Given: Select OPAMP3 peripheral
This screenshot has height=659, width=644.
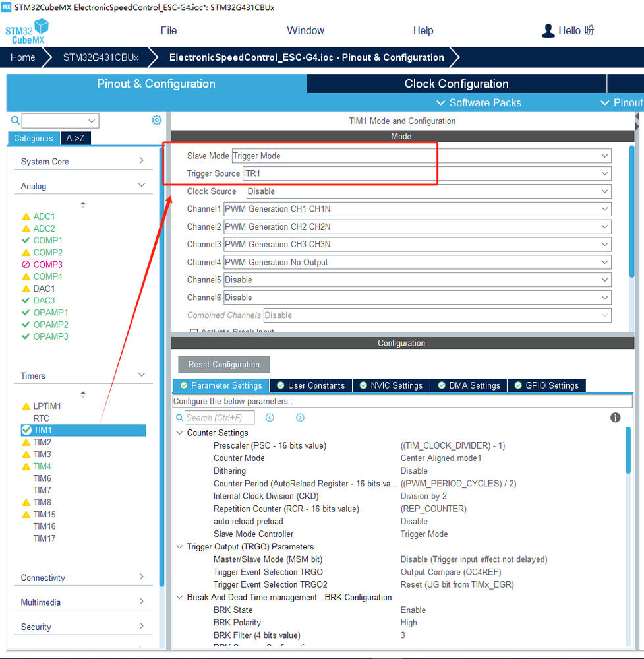Looking at the screenshot, I should coord(51,336).
